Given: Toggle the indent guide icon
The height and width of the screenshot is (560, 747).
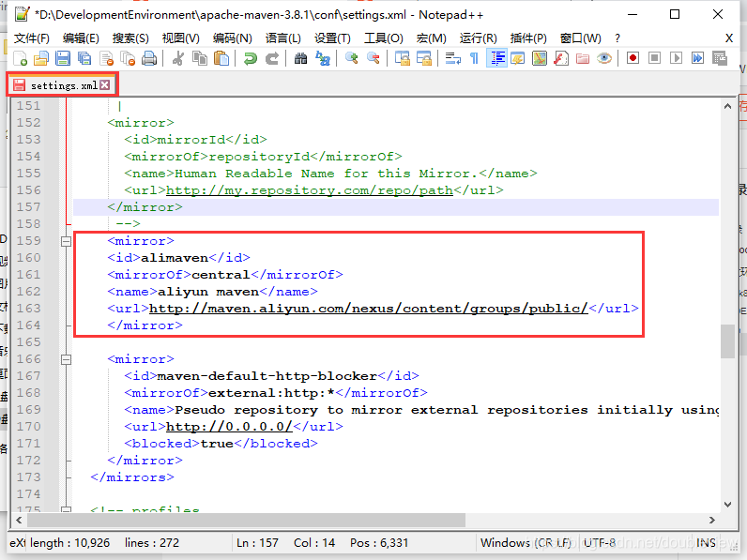Looking at the screenshot, I should 496,58.
